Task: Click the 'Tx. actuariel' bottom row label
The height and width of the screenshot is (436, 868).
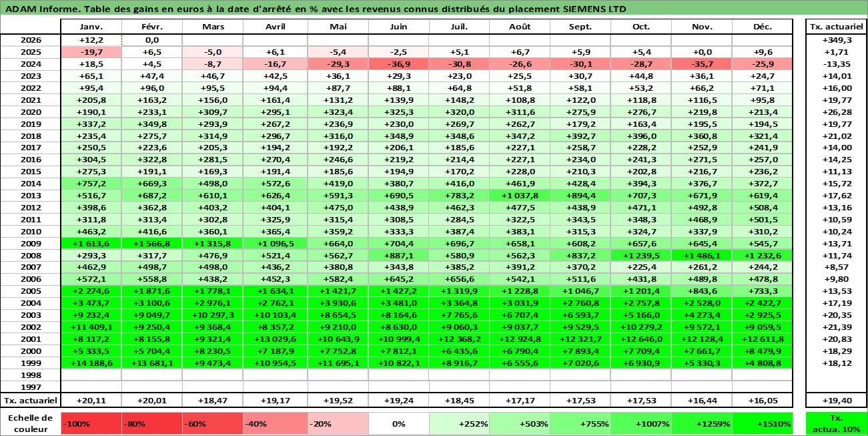Action: pos(30,401)
